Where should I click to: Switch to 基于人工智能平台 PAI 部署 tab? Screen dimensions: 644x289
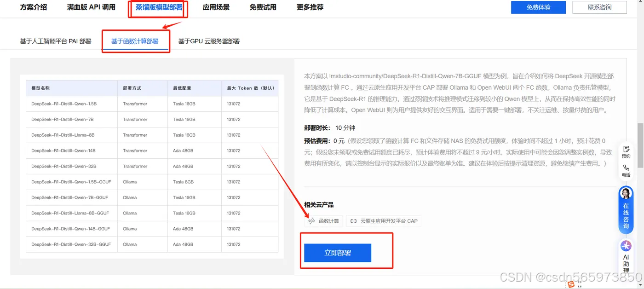pyautogui.click(x=56, y=41)
